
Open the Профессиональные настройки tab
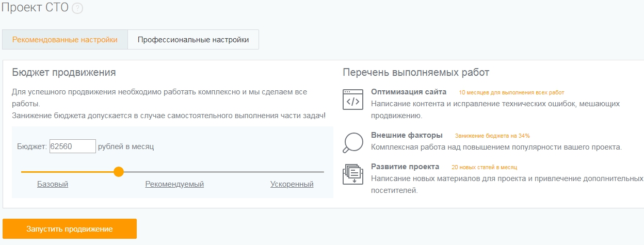pyautogui.click(x=193, y=40)
